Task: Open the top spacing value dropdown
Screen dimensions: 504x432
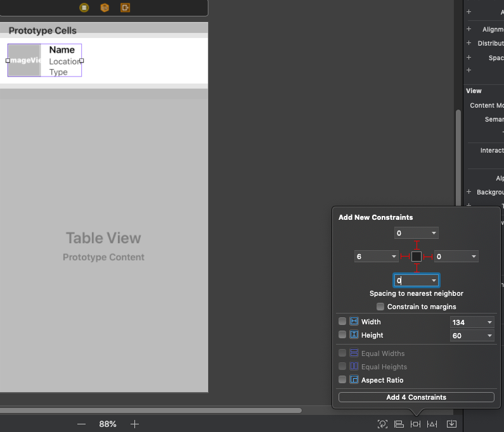Action: [x=434, y=233]
